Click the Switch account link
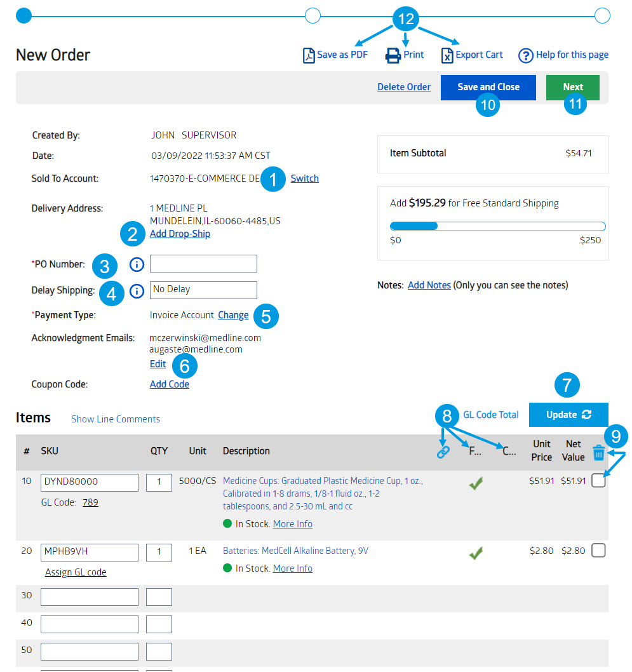The height and width of the screenshot is (672, 632). click(x=305, y=178)
